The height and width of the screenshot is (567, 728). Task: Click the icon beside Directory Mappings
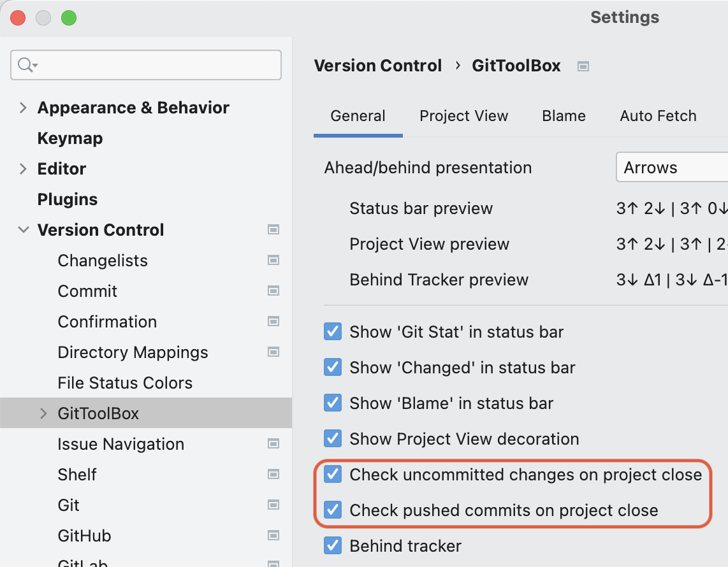pyautogui.click(x=273, y=352)
